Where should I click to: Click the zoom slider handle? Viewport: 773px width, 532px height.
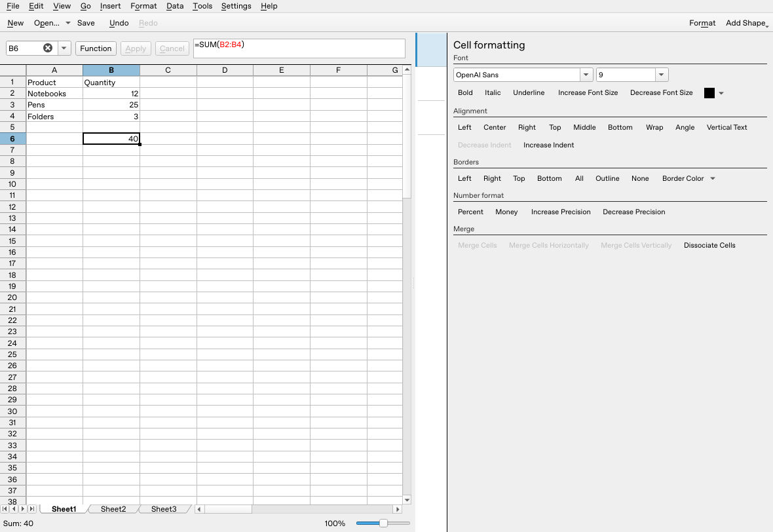click(383, 523)
